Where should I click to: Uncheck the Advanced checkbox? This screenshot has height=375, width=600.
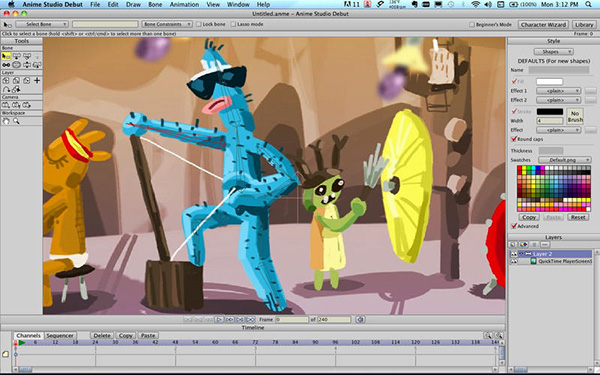pyautogui.click(x=514, y=226)
